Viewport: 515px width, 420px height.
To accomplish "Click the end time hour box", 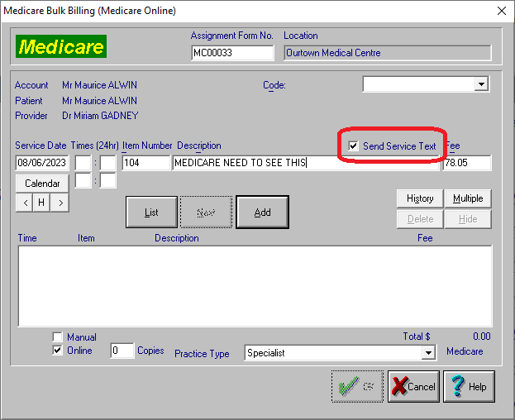I will pos(83,180).
